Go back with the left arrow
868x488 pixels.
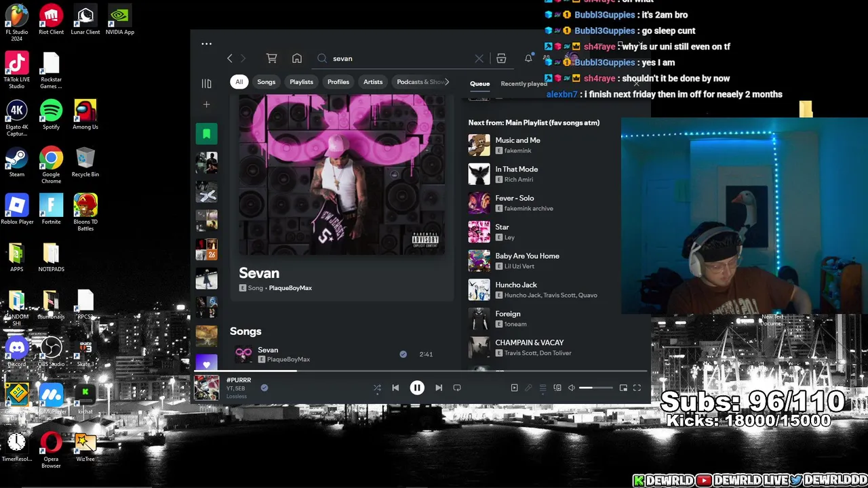pos(230,59)
